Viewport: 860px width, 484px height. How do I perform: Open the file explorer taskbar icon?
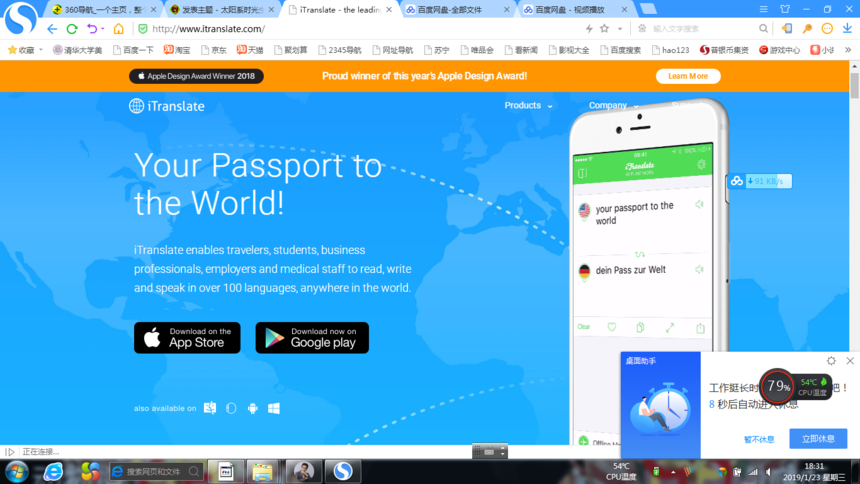[263, 471]
